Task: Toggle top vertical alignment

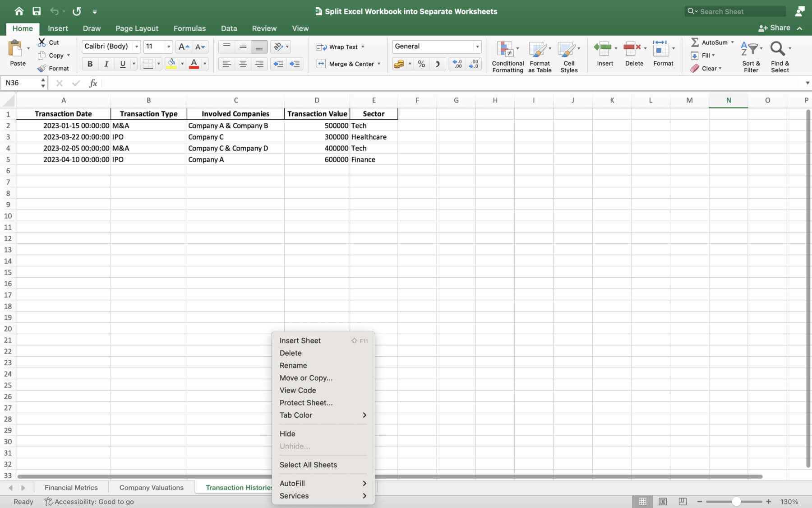Action: pyautogui.click(x=226, y=47)
